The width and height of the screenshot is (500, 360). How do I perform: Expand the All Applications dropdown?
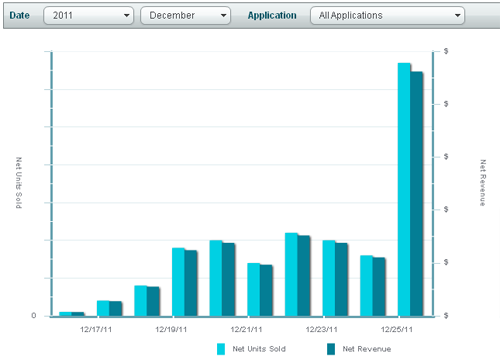click(387, 15)
